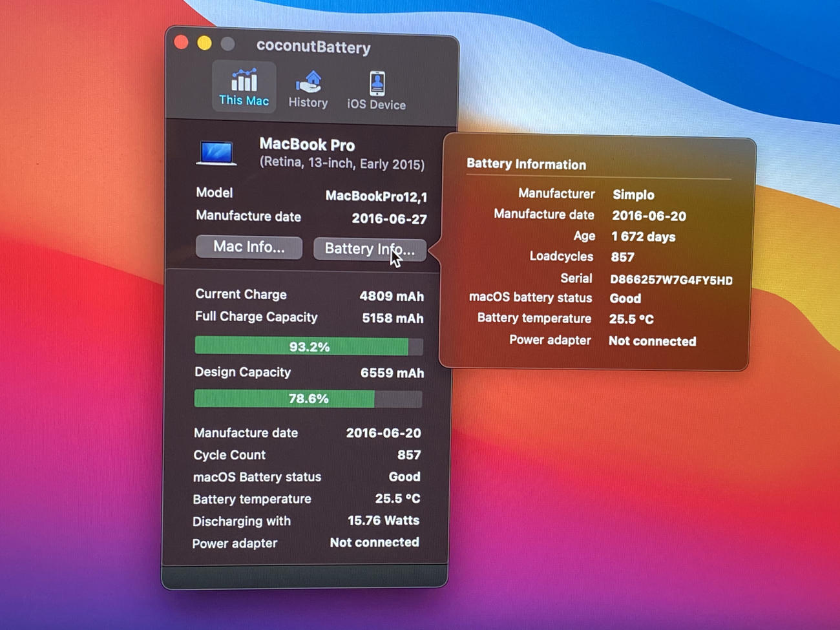Click the MacBook Pro laptop icon
The image size is (840, 630).
216,154
